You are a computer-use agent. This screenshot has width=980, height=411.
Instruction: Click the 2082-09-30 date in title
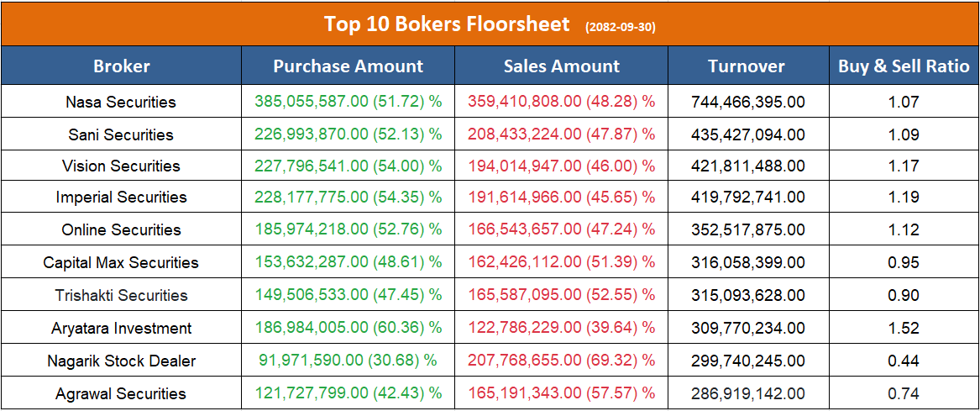(x=621, y=27)
